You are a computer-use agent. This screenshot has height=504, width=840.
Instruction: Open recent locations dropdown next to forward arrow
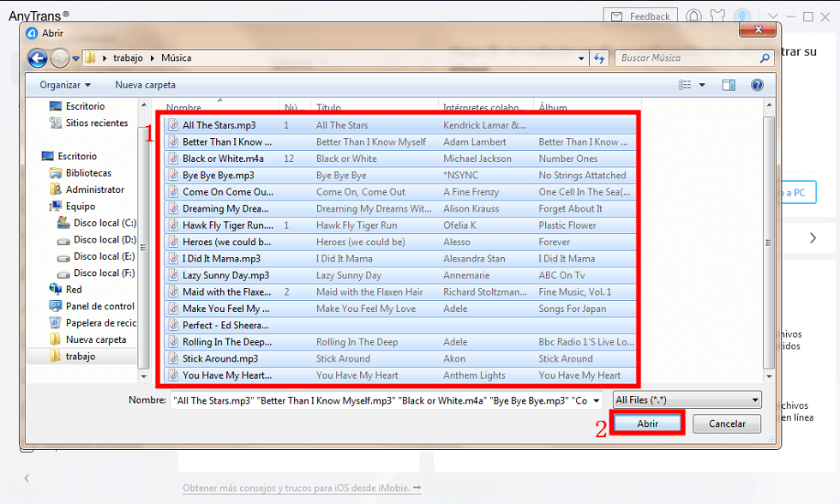(x=75, y=58)
